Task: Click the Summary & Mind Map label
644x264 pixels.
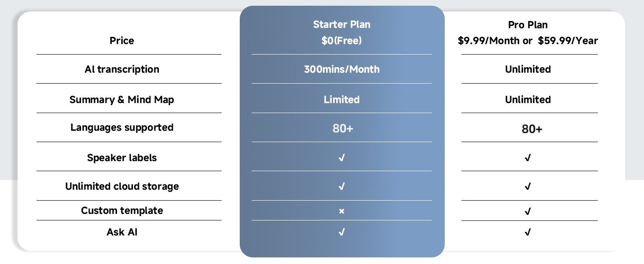Action: pyautogui.click(x=122, y=99)
